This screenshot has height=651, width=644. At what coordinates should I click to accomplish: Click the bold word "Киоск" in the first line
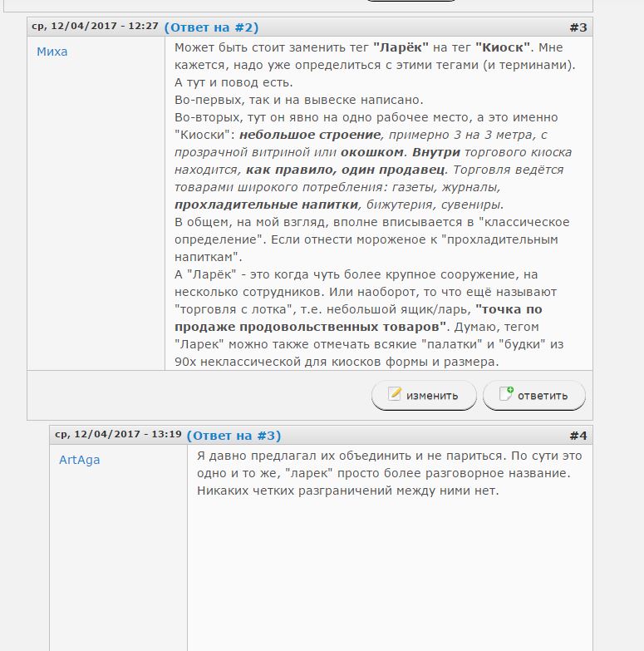(x=503, y=47)
